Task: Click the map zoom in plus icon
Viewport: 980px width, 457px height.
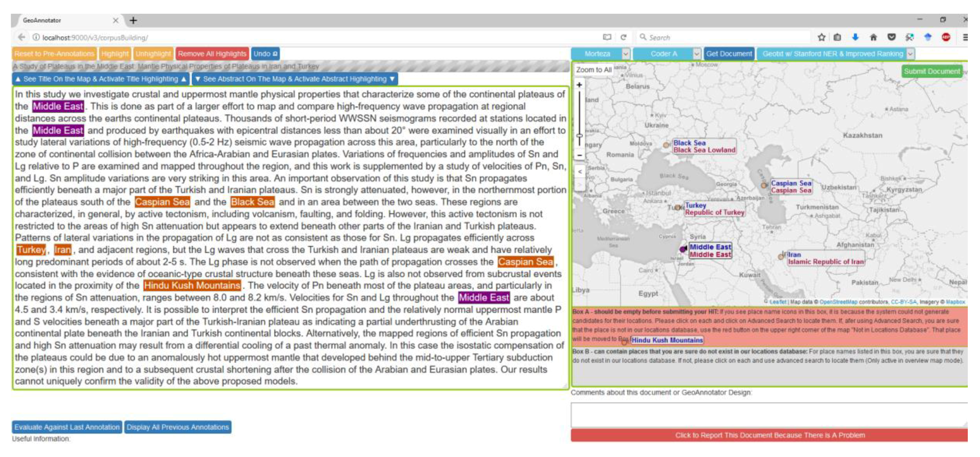Action: coord(579,85)
